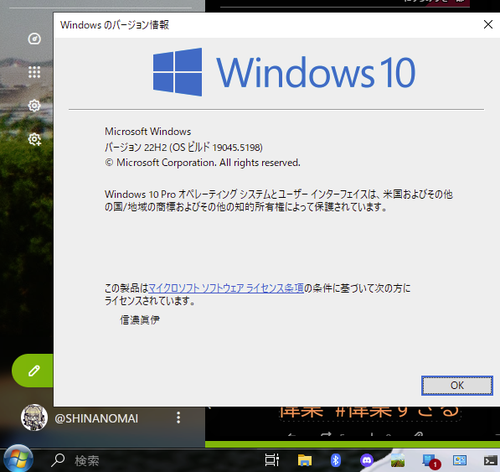This screenshot has height=472, width=500.
Task: Click the taskbar icon with red 1 badge
Action: coord(430,461)
